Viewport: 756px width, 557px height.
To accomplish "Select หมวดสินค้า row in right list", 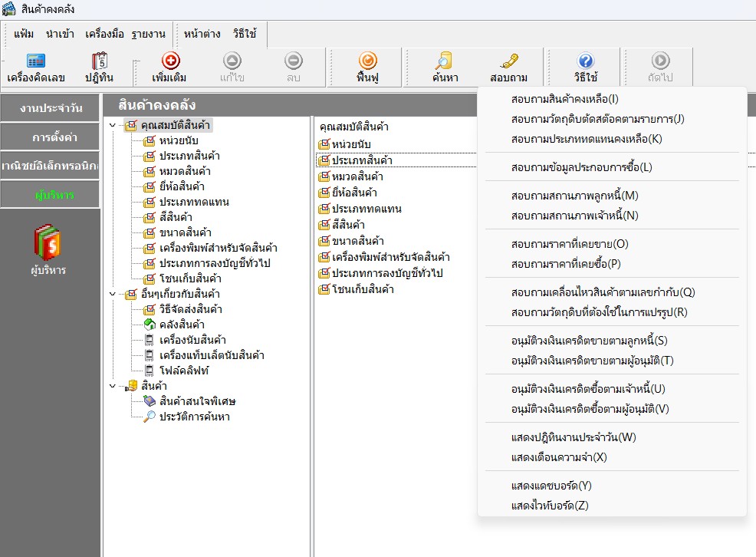I will point(357,176).
